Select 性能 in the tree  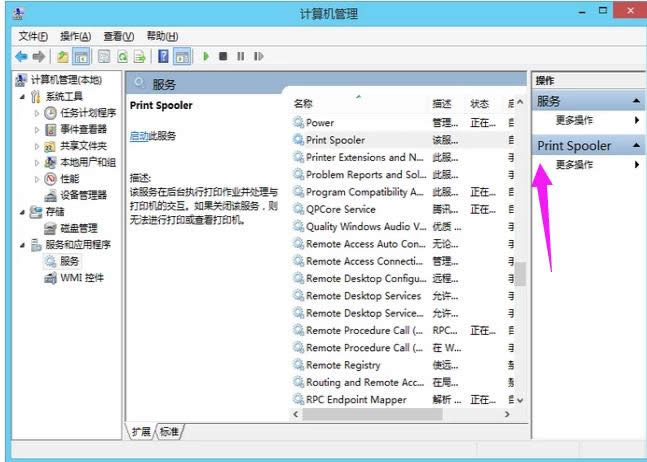(x=69, y=179)
